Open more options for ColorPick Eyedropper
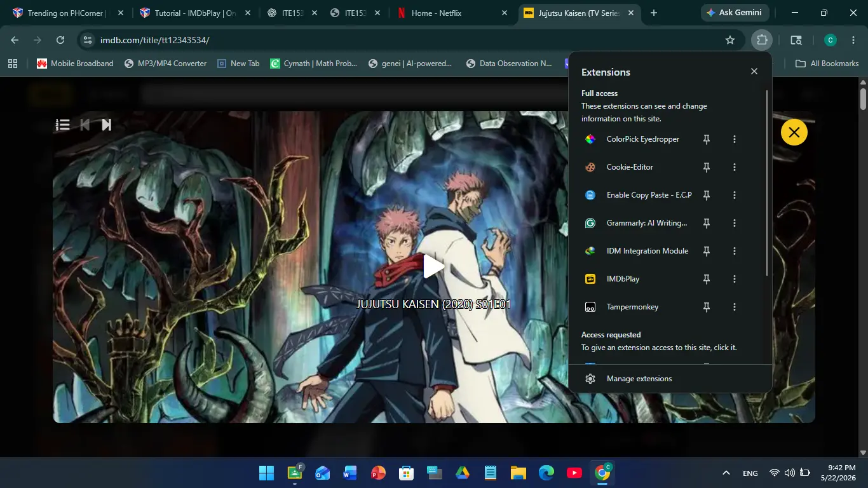 click(x=735, y=139)
